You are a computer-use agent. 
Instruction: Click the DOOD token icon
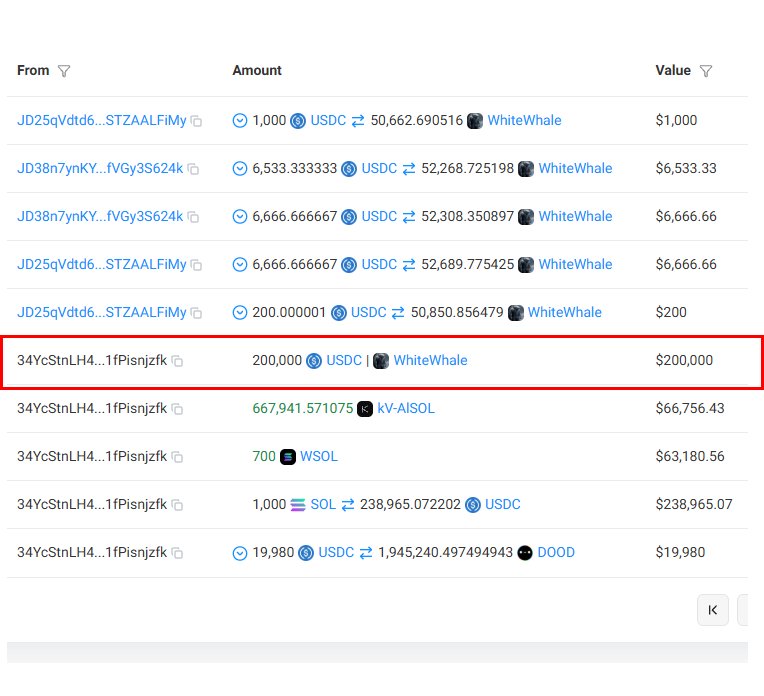coord(525,553)
